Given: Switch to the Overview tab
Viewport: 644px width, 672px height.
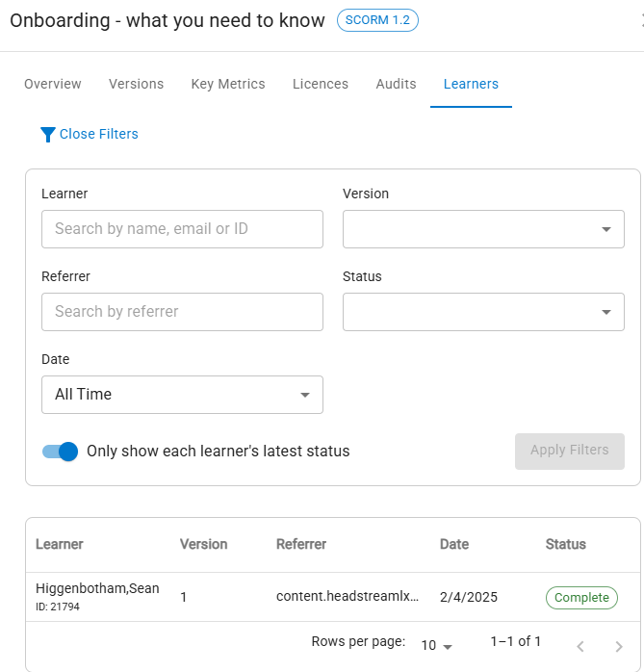Looking at the screenshot, I should [x=53, y=84].
